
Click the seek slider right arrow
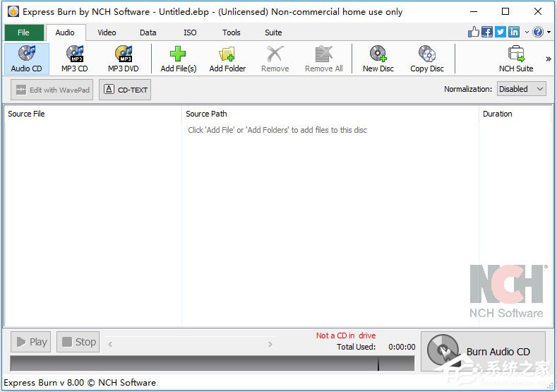tap(270, 344)
